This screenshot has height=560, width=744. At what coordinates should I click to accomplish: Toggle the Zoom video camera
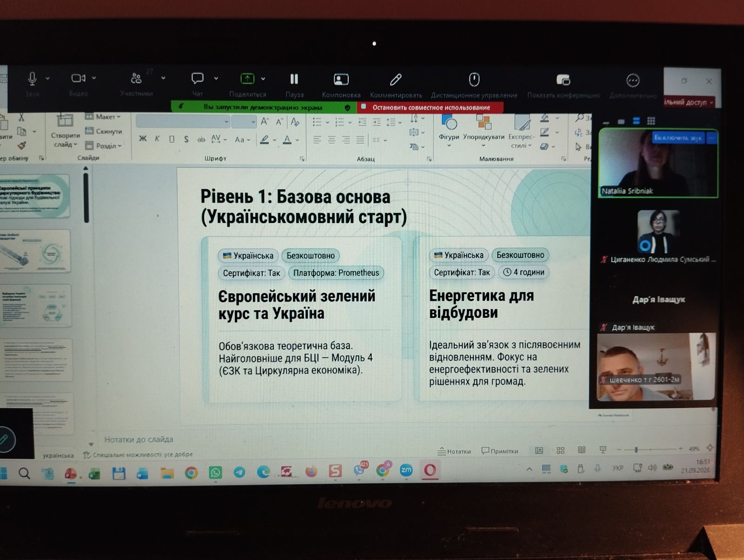pyautogui.click(x=78, y=78)
